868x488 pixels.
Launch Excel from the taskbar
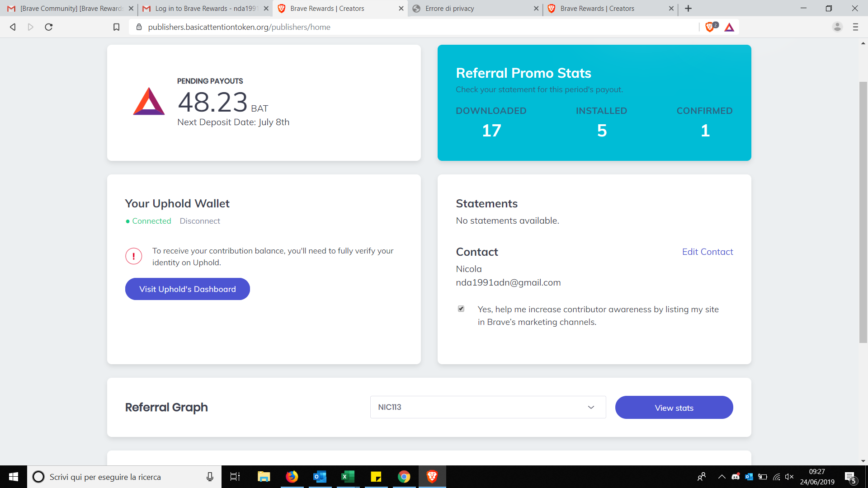[348, 477]
